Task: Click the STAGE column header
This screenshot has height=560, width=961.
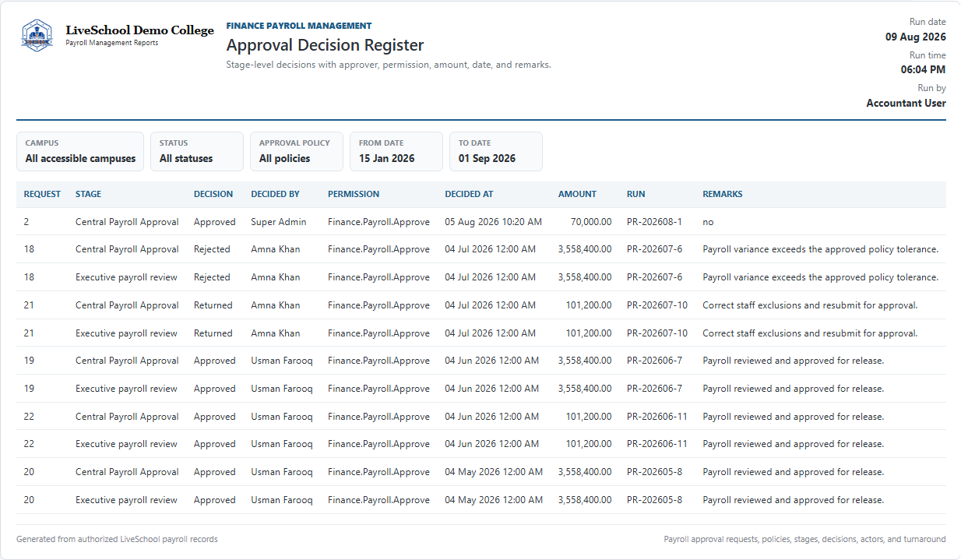Action: pyautogui.click(x=88, y=194)
